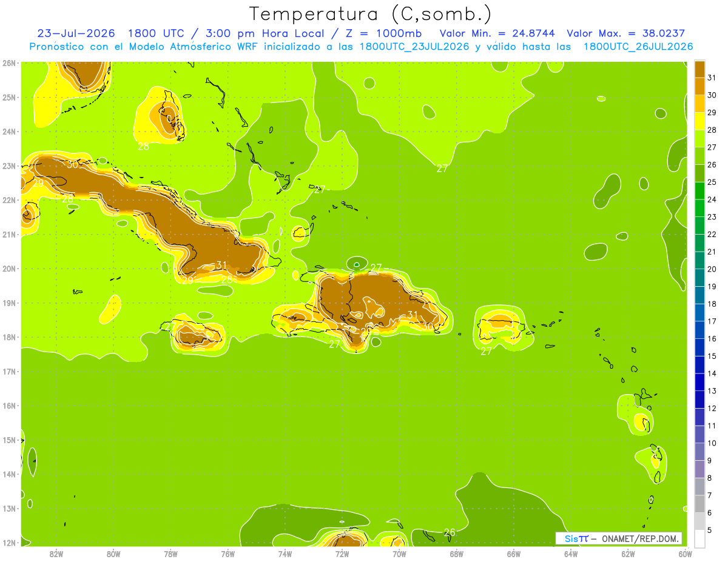Select the "Valor Max. = 38.0237" readout
Image resolution: width=728 pixels, height=562 pixels.
(x=626, y=33)
